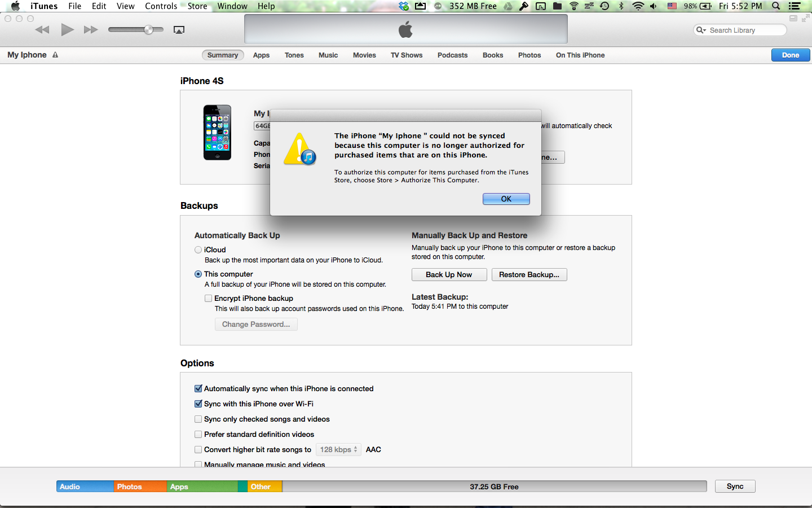
Task: Select the iCloud backup radio button
Action: [198, 249]
